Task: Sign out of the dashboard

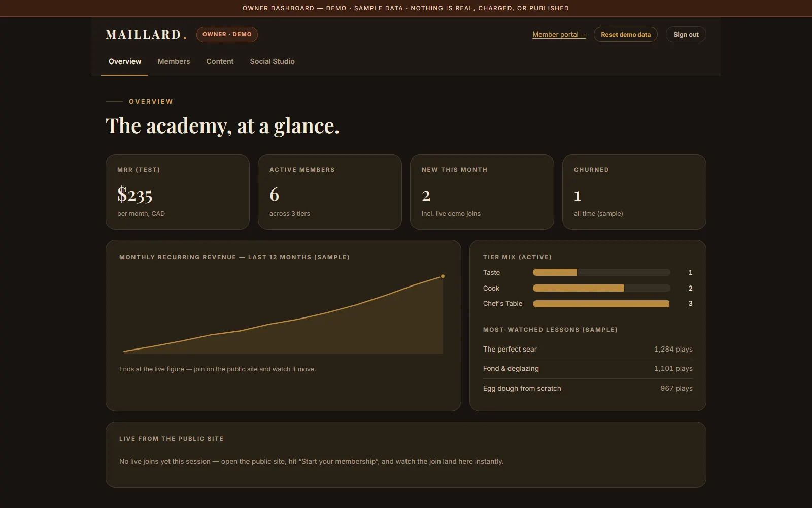Action: click(686, 35)
